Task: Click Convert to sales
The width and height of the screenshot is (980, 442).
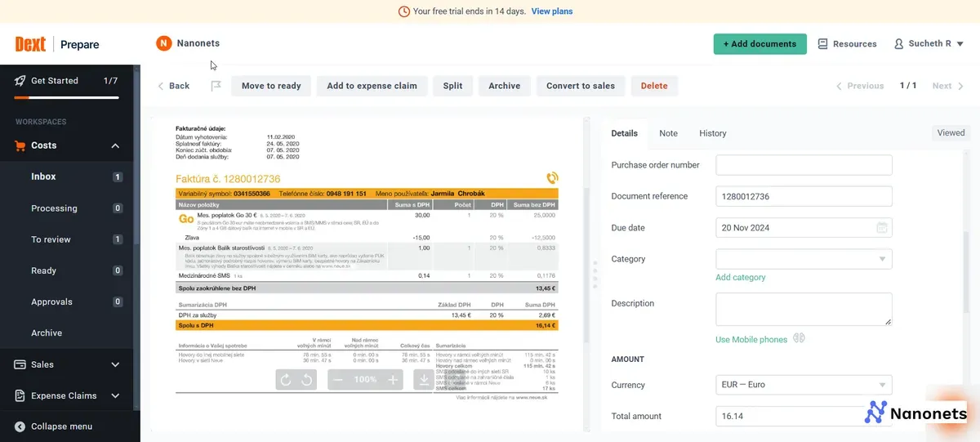Action: pyautogui.click(x=581, y=86)
